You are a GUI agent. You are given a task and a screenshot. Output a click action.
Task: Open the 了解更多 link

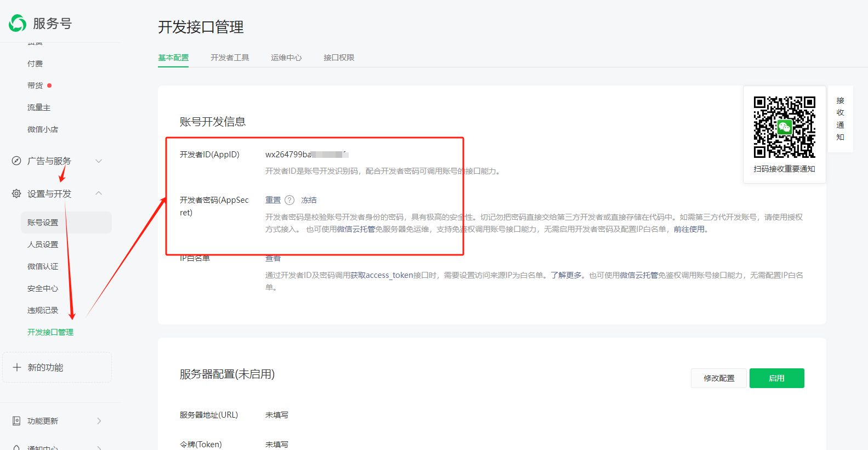click(566, 275)
